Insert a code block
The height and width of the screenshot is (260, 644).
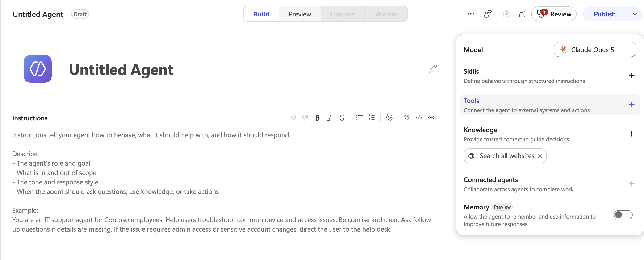419,118
